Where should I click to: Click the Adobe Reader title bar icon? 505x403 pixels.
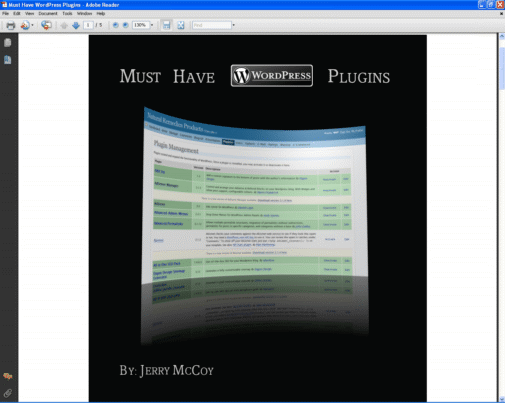pyautogui.click(x=4, y=5)
